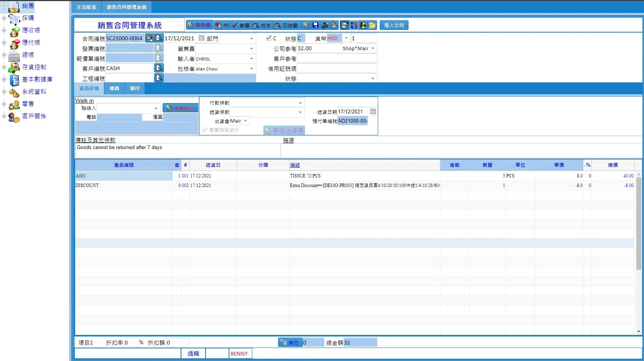
Task: Expand the 銷售 tree node in sidebar
Action: click(x=4, y=6)
